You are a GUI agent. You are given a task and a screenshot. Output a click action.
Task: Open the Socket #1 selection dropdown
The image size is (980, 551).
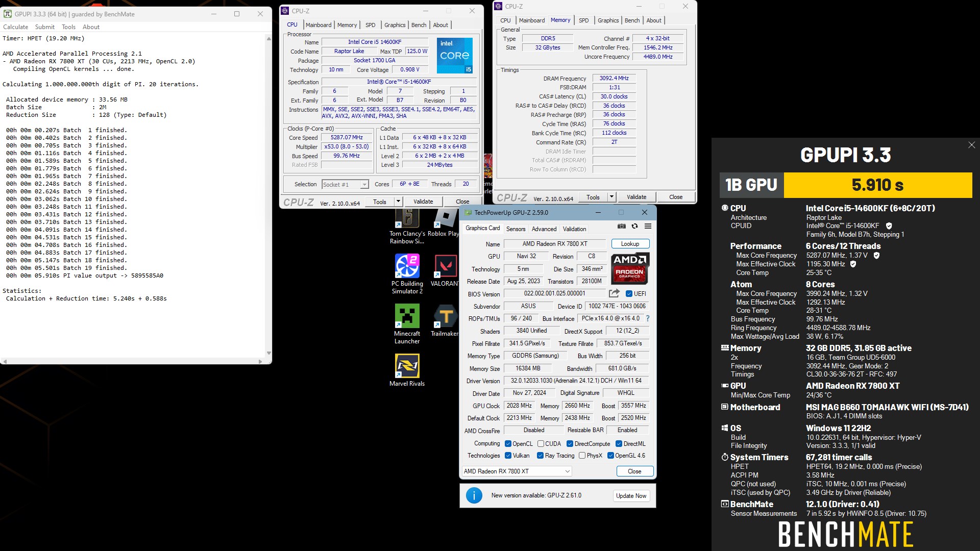coord(345,185)
